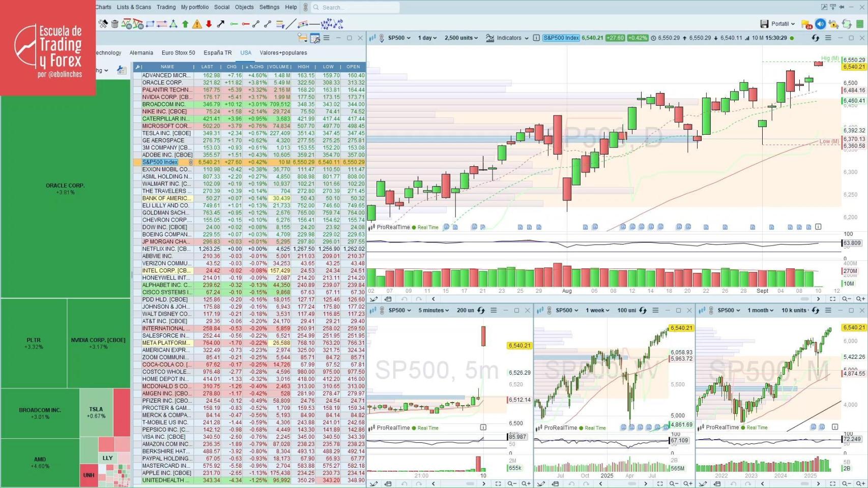Viewport: 868px width, 488px height.
Task: Select the trash icon to delete drawings
Action: (114, 23)
